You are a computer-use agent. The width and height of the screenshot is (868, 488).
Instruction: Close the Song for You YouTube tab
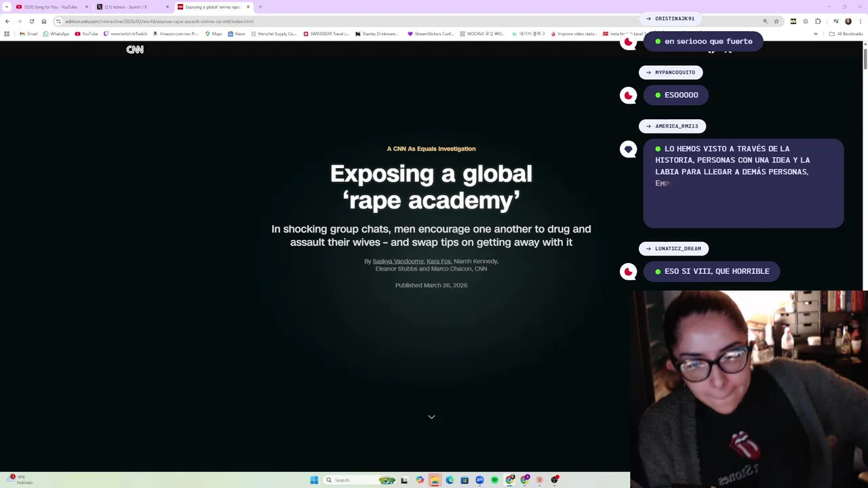click(87, 7)
